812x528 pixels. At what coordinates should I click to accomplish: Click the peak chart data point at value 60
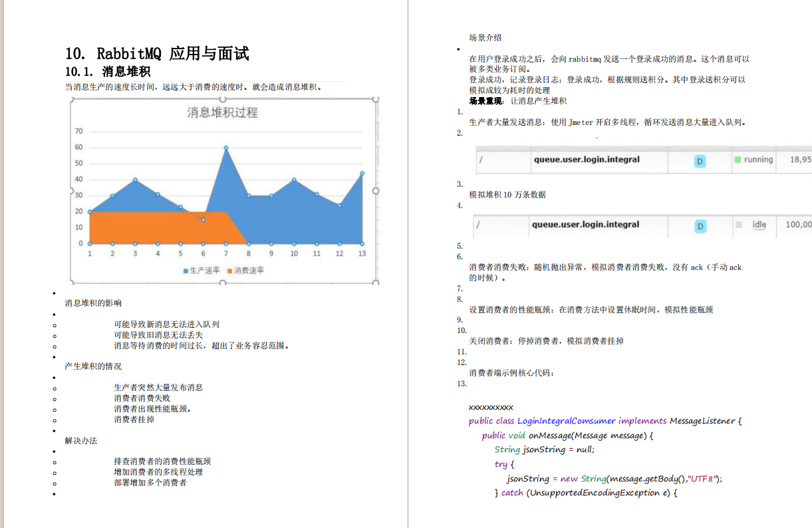pyautogui.click(x=226, y=147)
